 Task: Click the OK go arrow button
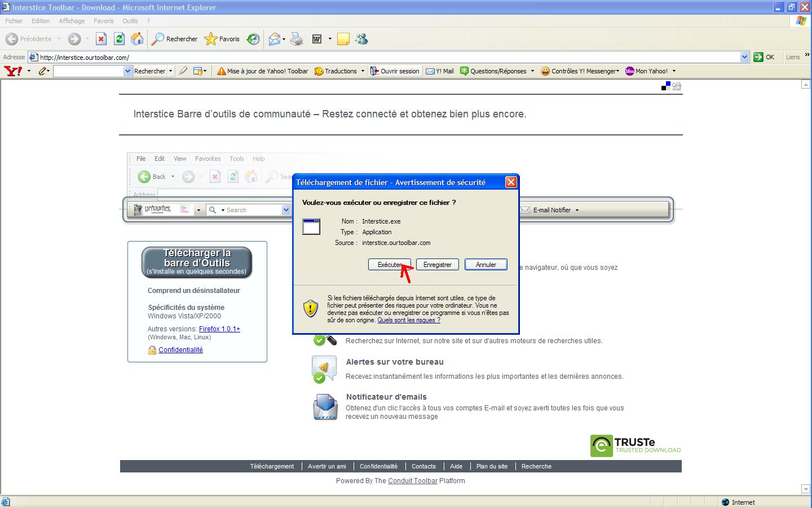click(764, 57)
